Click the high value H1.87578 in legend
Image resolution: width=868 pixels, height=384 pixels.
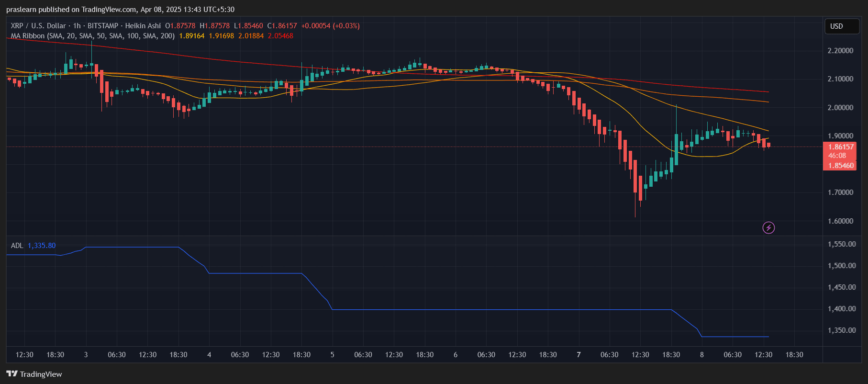coord(215,26)
